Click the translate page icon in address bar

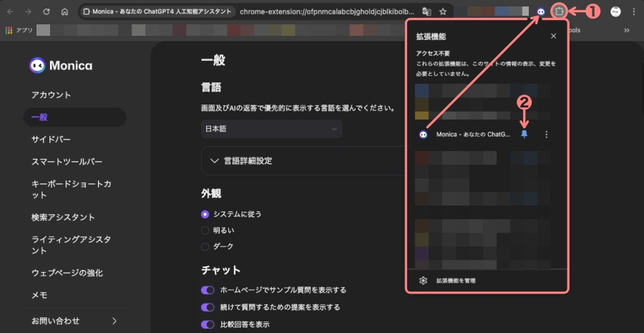(426, 12)
